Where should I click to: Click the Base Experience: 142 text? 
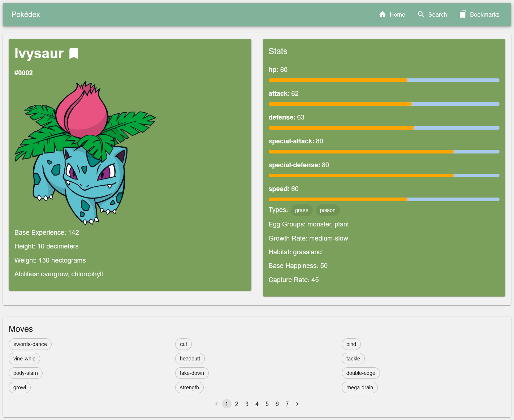click(47, 233)
